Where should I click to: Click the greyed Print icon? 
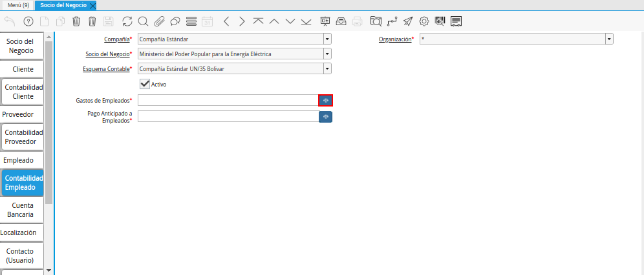pos(358,21)
